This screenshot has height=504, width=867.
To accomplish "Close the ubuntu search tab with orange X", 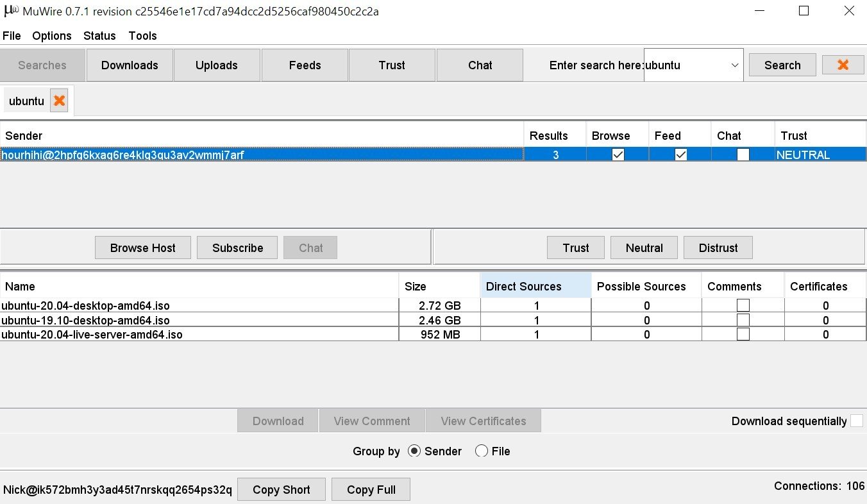I will [x=59, y=101].
